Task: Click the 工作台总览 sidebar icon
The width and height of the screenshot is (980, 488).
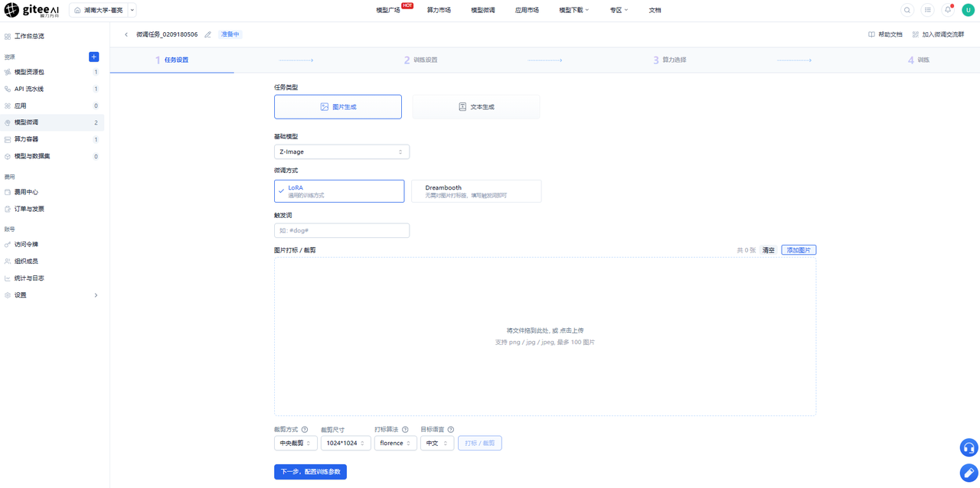Action: click(x=8, y=36)
